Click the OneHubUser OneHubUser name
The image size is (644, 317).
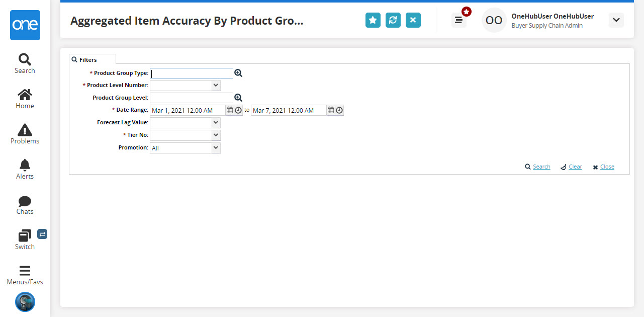point(553,16)
